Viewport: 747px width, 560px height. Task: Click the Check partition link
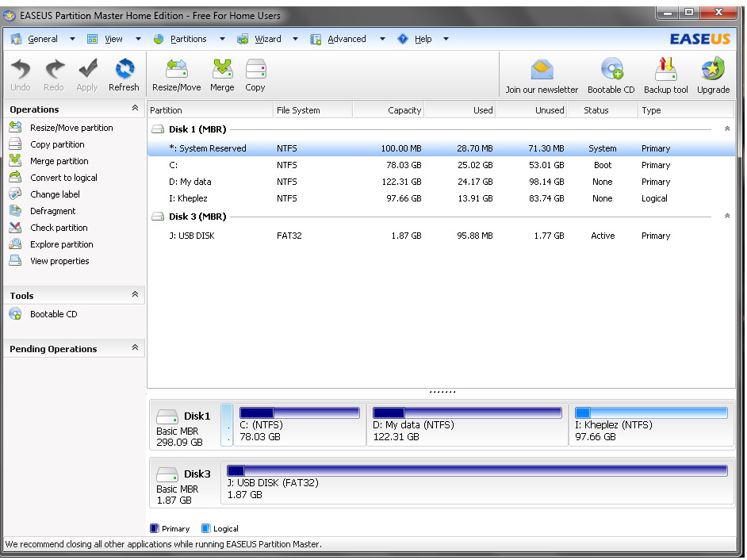click(x=59, y=228)
